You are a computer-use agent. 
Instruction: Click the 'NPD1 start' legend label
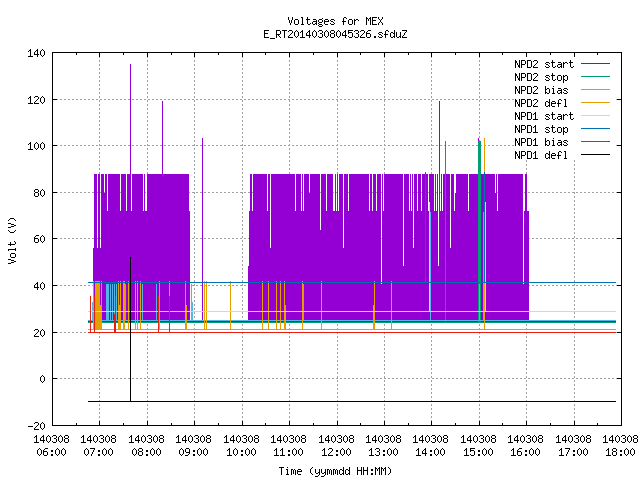tap(544, 116)
